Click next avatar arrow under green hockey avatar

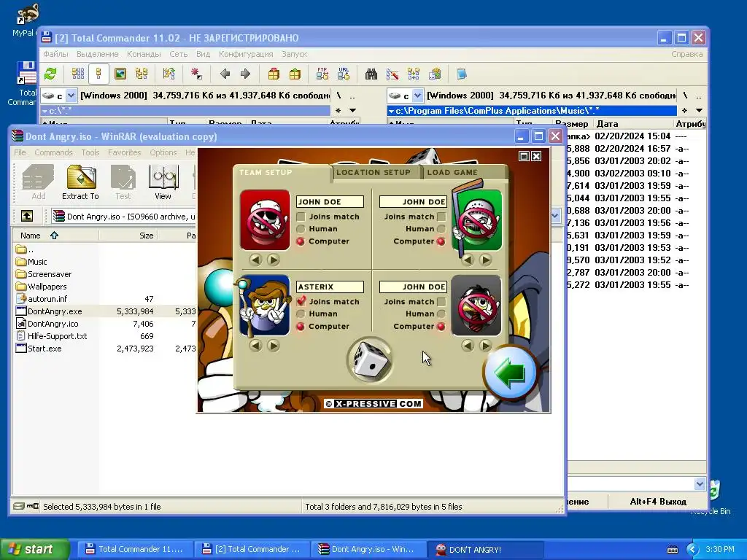[x=485, y=260]
